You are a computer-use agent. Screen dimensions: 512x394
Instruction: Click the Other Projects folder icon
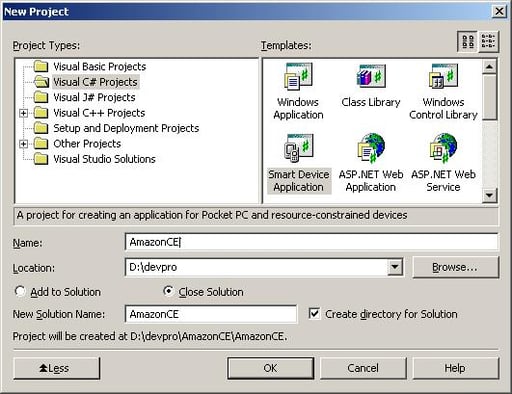pos(41,144)
